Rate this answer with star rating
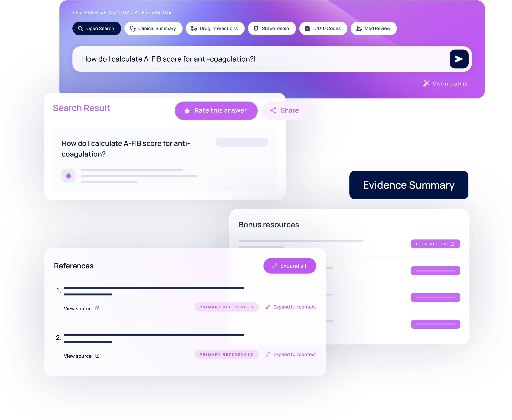The height and width of the screenshot is (420, 512). click(x=216, y=110)
